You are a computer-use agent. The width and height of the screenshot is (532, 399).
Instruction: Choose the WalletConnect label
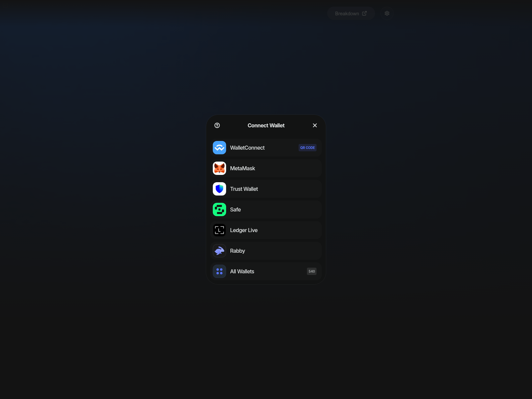pyautogui.click(x=247, y=148)
